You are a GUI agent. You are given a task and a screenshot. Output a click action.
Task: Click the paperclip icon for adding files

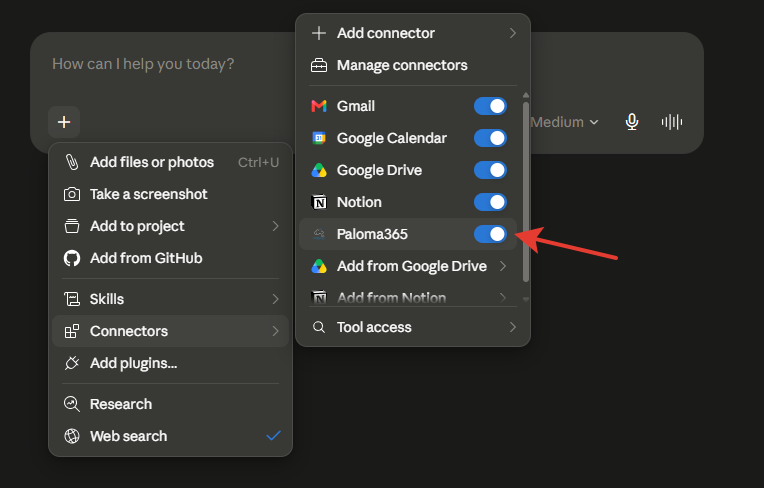[x=72, y=162]
